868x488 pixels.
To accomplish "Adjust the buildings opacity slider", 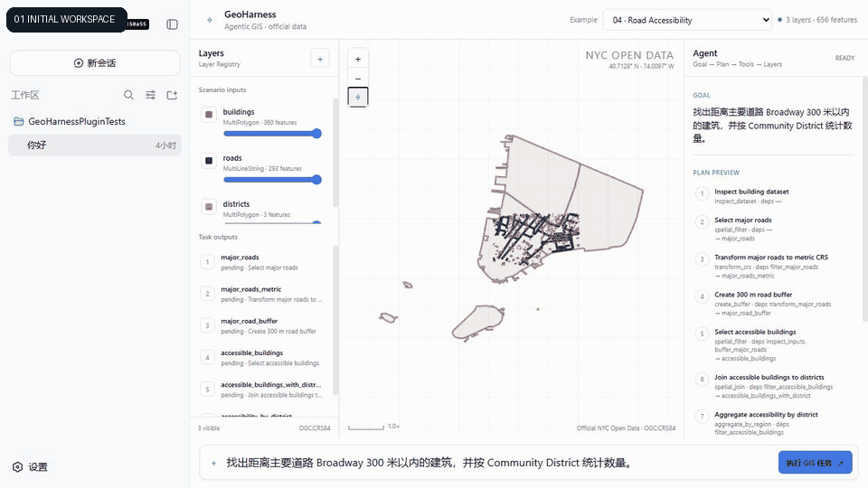I will 272,134.
